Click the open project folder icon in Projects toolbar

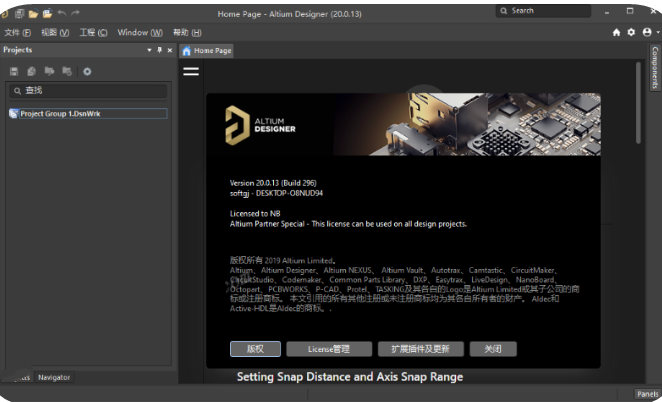click(49, 71)
